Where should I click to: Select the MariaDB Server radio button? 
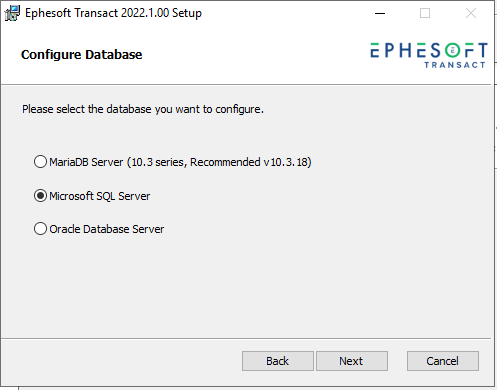coord(40,162)
